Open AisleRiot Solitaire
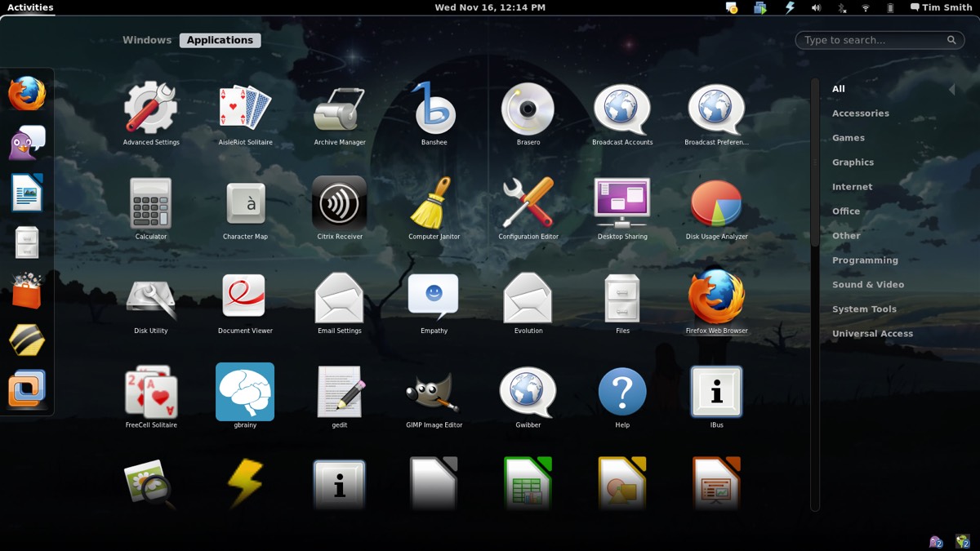The image size is (980, 551). [245, 110]
